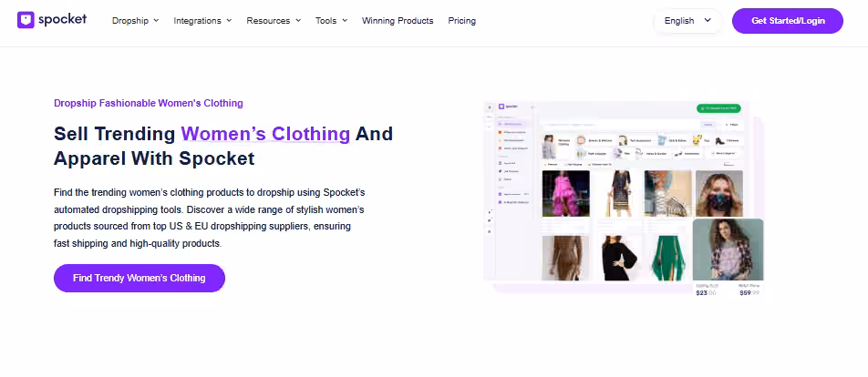Screen dimensions: 868x377
Task: Click the Spocket logo icon
Action: click(26, 20)
